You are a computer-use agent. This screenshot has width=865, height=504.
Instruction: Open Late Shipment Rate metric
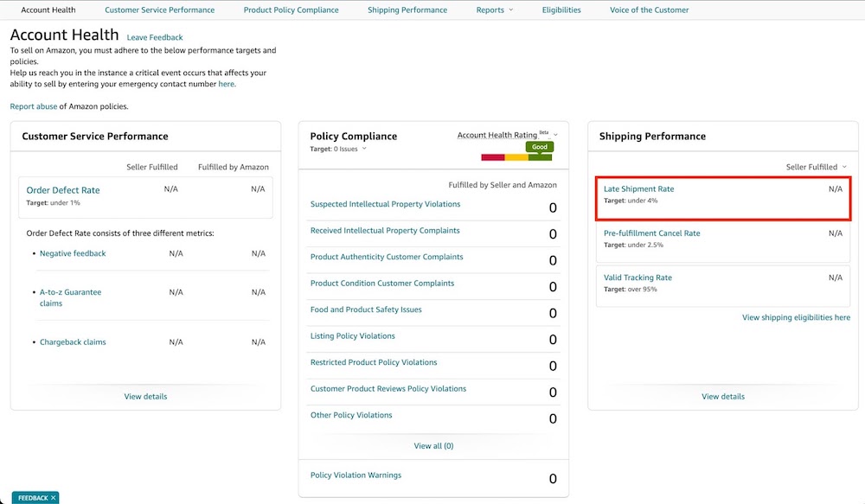639,189
